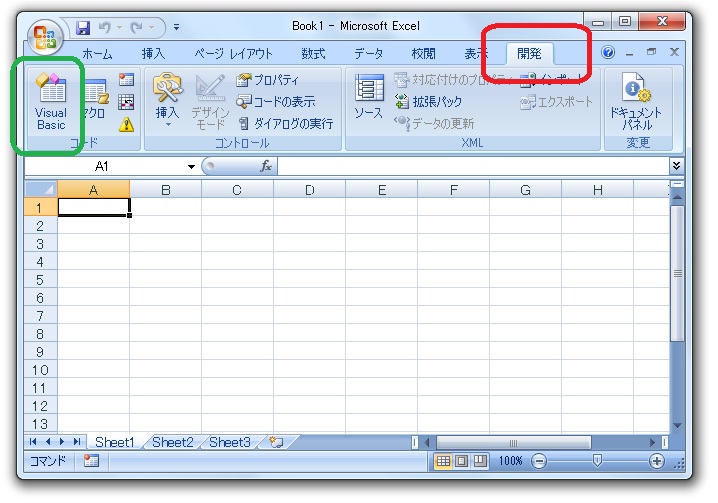
Task: Open the Name Box dropdown arrow
Action: [191, 167]
